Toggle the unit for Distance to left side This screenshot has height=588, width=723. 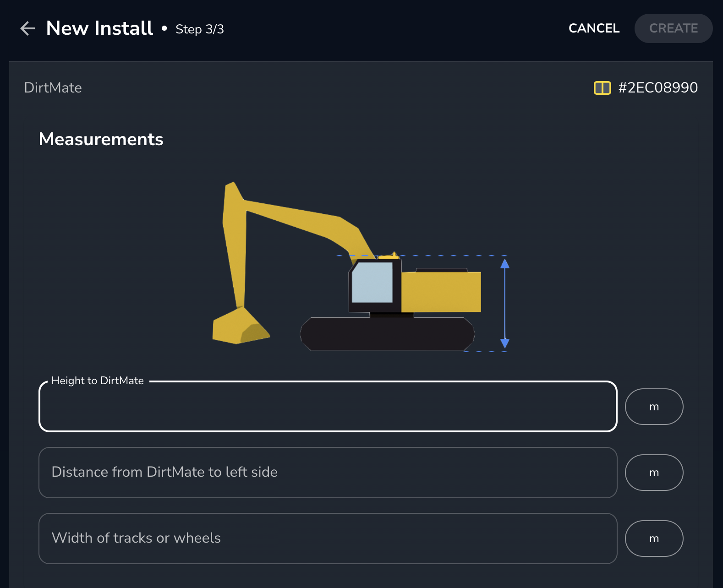pyautogui.click(x=654, y=473)
